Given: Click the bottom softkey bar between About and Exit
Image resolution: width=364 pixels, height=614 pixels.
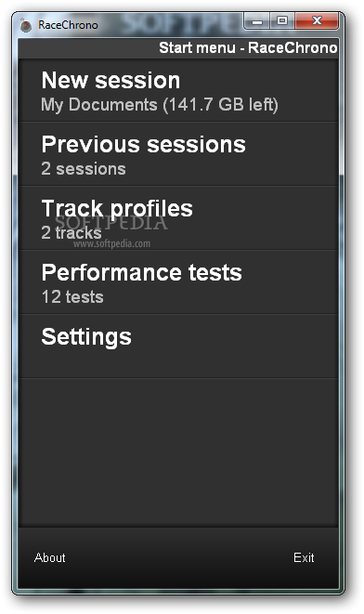Looking at the screenshot, I should 178,557.
